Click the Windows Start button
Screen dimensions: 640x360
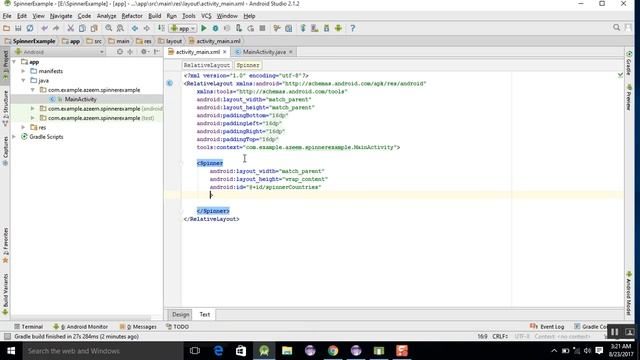11,351
